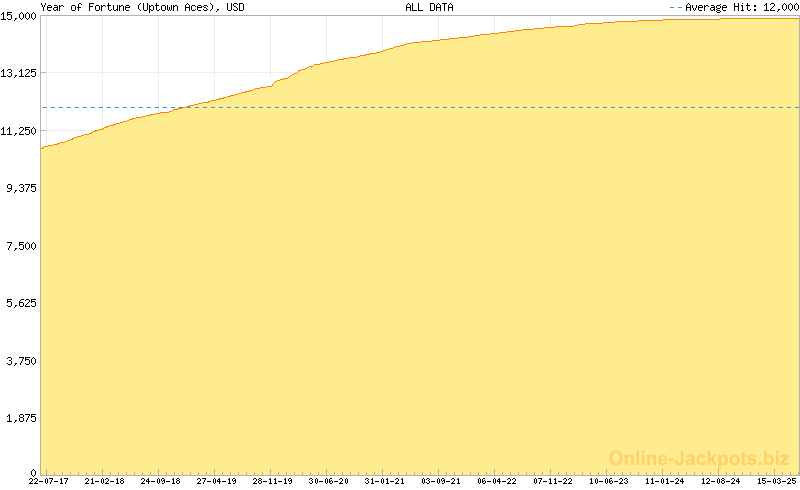Click the 'Average Hit: 12,000' legend entry
Viewport: 800px width, 490px height.
[740, 7]
